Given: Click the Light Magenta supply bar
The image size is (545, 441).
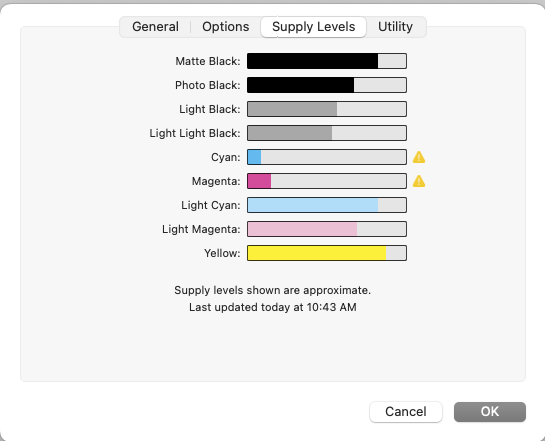Looking at the screenshot, I should [327, 229].
